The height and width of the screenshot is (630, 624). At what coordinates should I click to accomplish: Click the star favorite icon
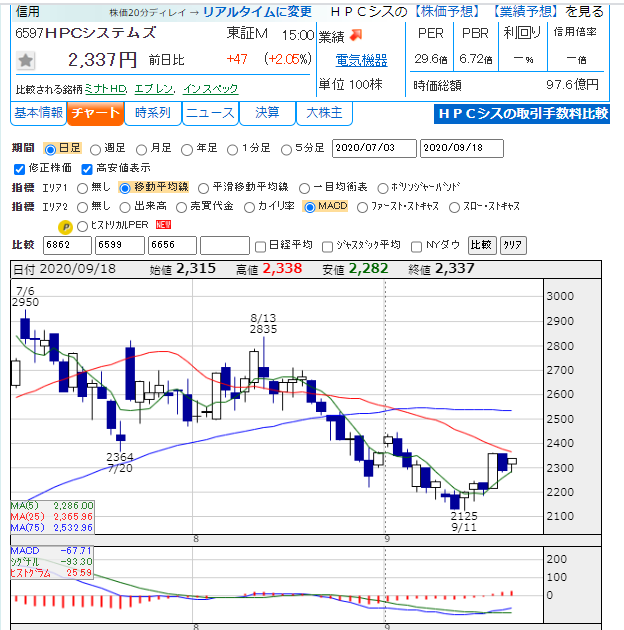click(26, 61)
